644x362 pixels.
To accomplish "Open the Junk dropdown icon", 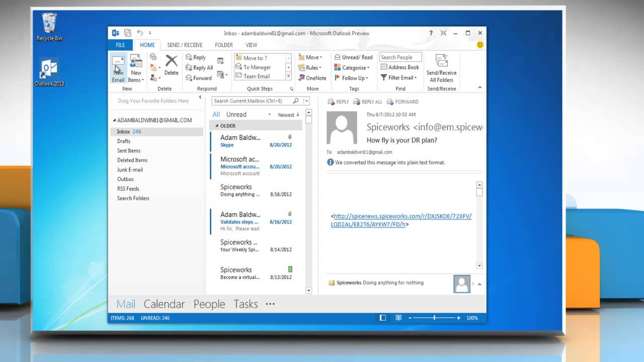I will coord(155,78).
